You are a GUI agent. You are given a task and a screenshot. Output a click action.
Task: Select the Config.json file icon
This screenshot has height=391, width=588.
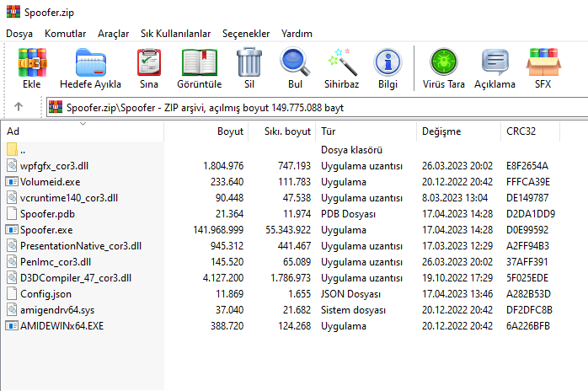[12, 293]
